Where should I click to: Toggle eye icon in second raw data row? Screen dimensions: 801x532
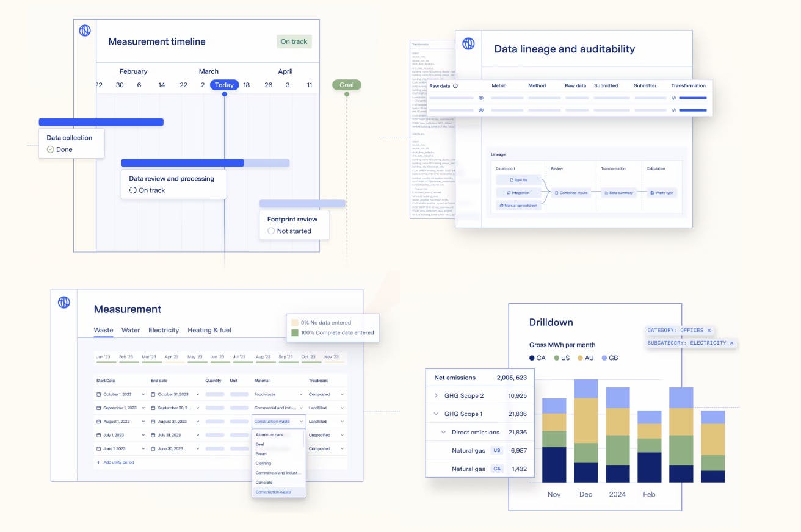(x=481, y=110)
